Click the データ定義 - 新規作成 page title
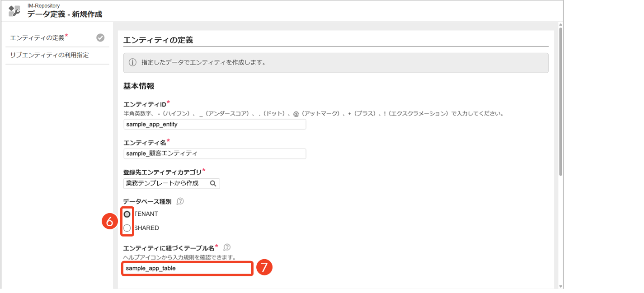This screenshot has height=293, width=644. tap(65, 14)
